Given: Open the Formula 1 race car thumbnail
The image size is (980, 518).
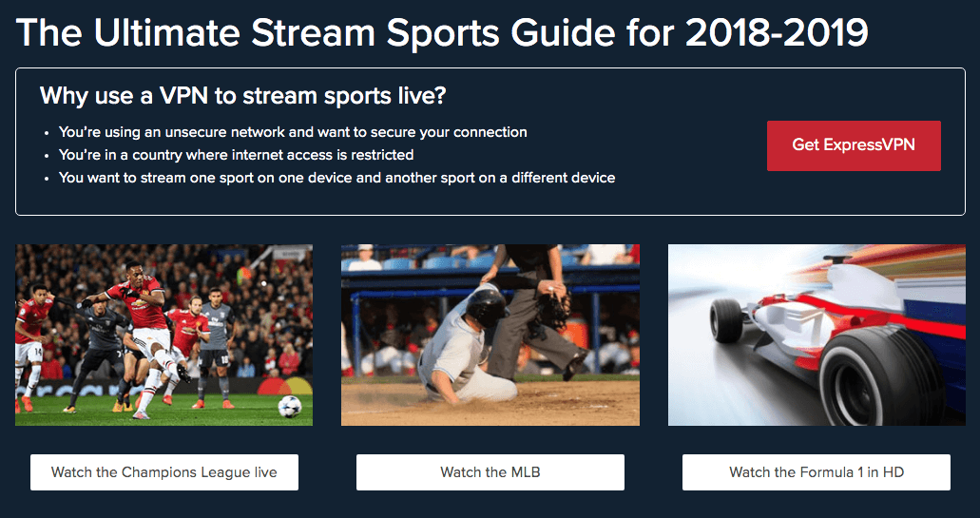Looking at the screenshot, I should [817, 335].
